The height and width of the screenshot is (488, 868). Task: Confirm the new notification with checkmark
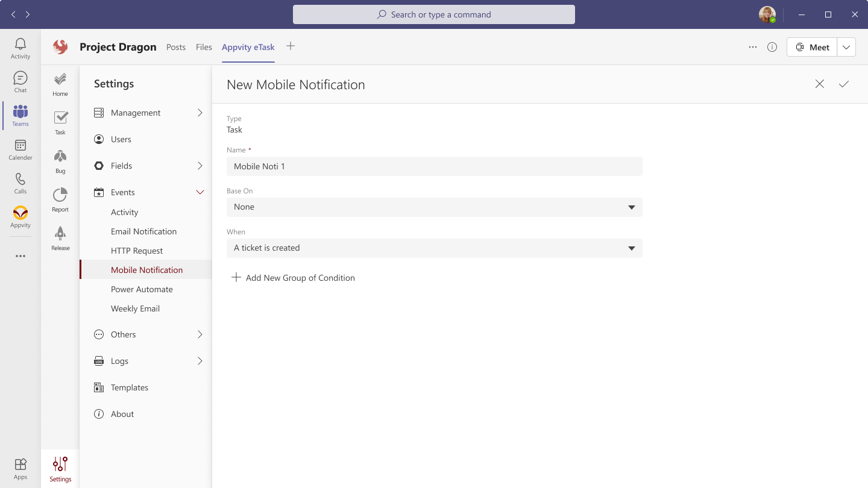point(843,84)
